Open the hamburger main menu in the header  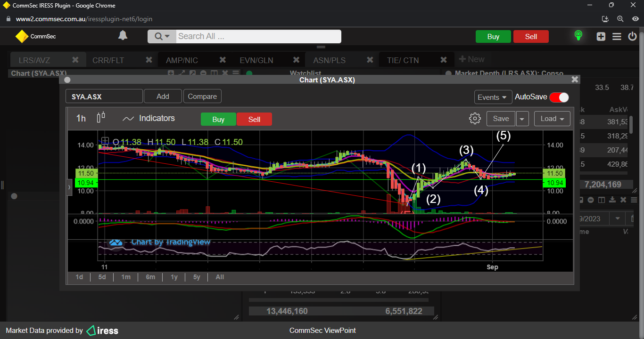tap(617, 36)
